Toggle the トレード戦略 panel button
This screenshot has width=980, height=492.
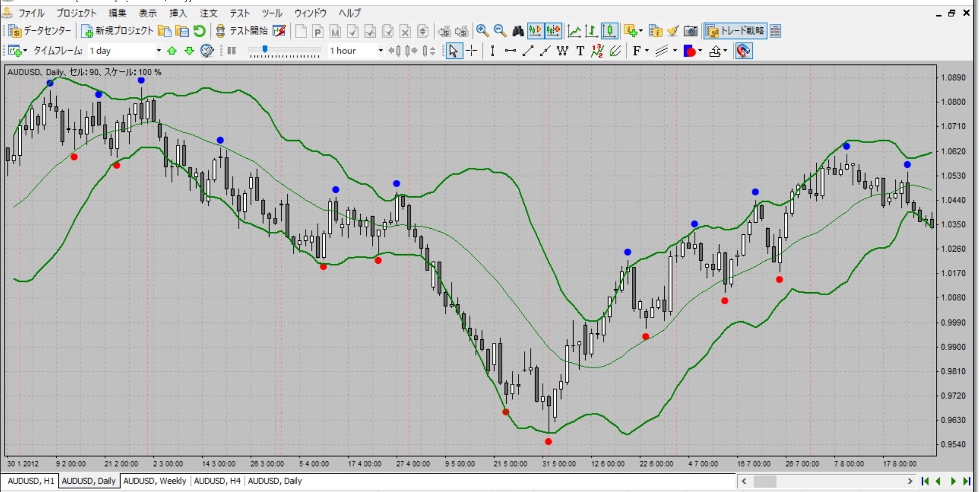[735, 31]
